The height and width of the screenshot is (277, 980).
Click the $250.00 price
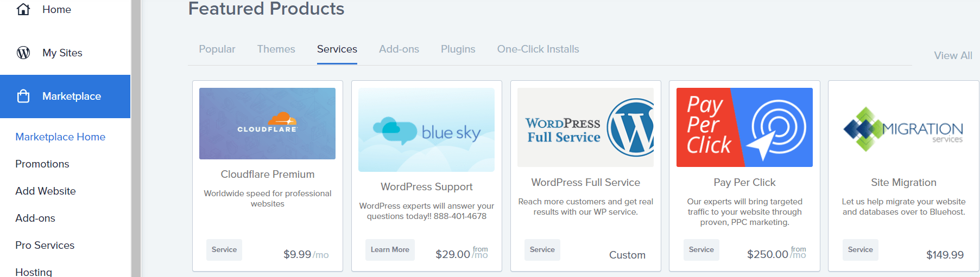click(x=767, y=254)
